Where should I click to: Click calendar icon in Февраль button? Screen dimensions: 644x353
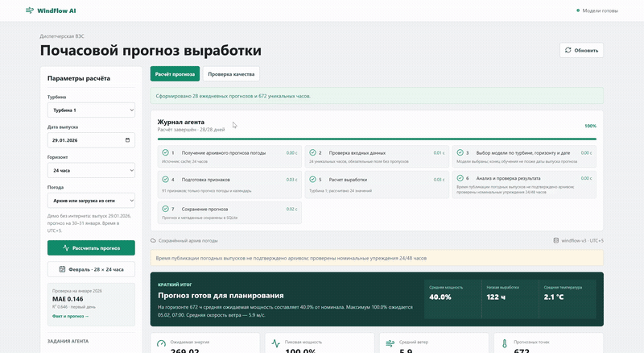[x=62, y=269]
